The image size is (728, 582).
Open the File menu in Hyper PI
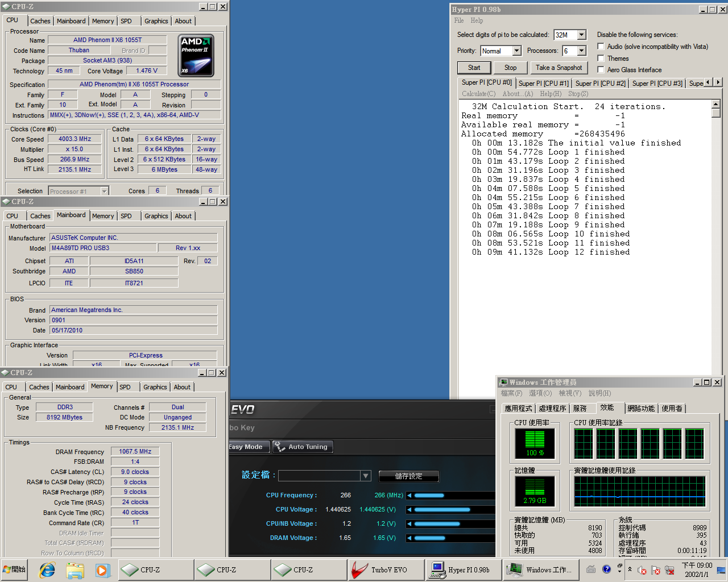click(x=459, y=20)
